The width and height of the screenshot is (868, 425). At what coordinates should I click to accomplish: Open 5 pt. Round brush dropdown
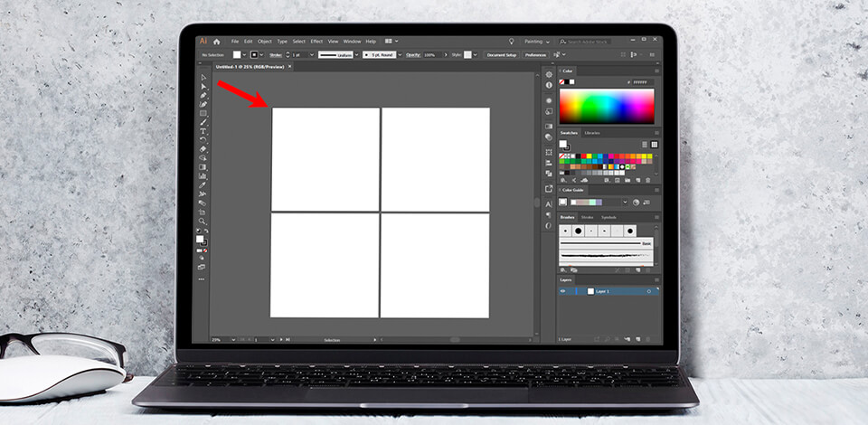(401, 55)
